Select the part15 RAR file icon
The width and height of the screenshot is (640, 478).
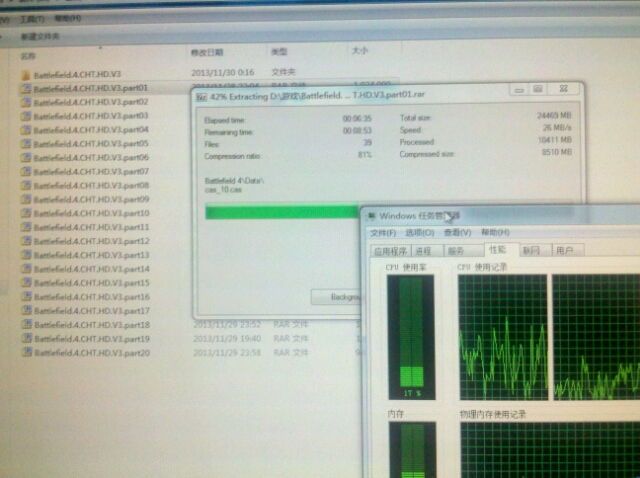tap(26, 282)
